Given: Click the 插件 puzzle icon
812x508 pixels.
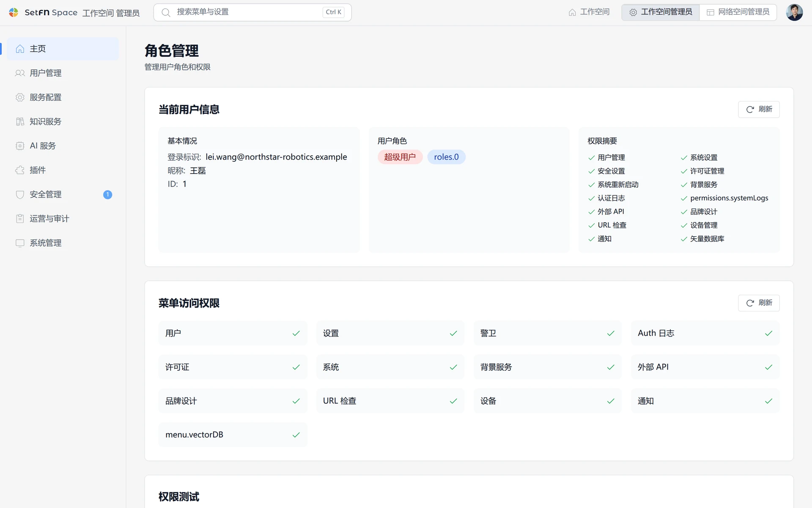Looking at the screenshot, I should (x=20, y=170).
